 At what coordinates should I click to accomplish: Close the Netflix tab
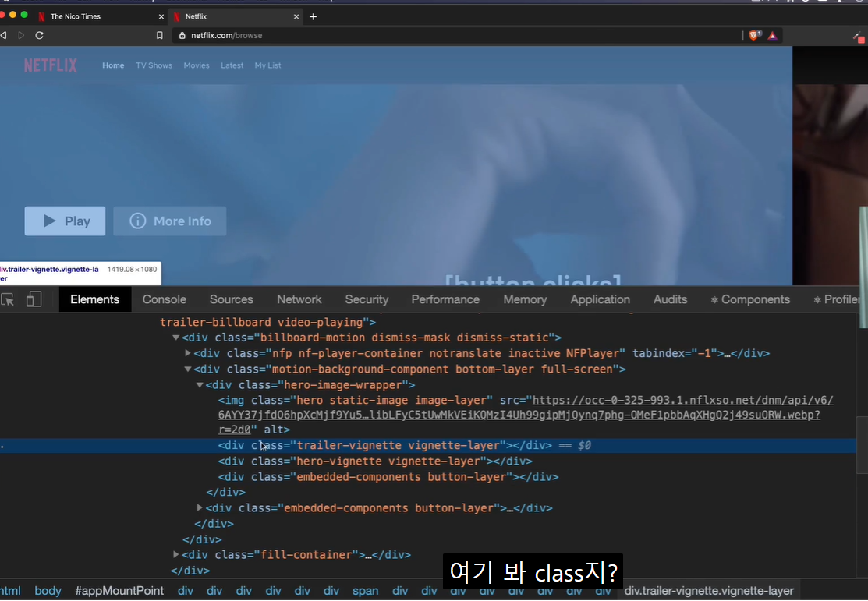tap(296, 16)
